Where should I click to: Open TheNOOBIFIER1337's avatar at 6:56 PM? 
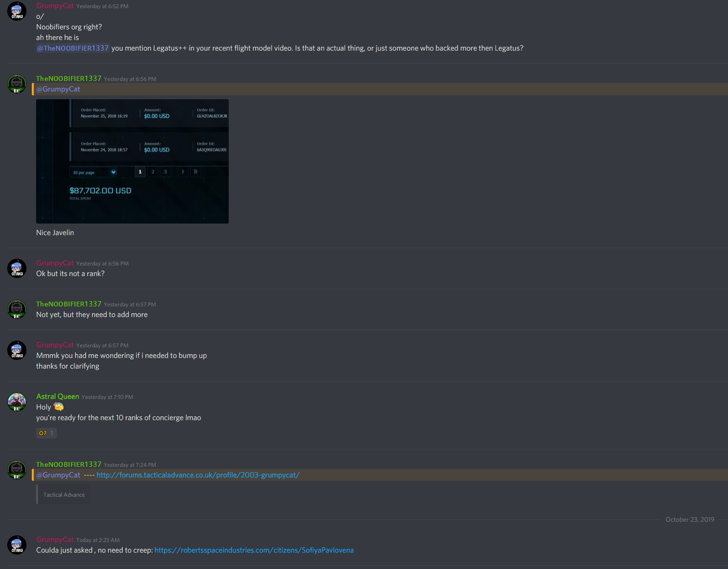17,84
